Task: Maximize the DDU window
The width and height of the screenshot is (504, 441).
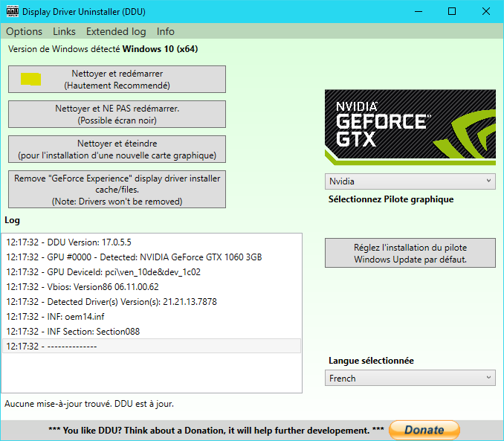Action: (x=452, y=12)
